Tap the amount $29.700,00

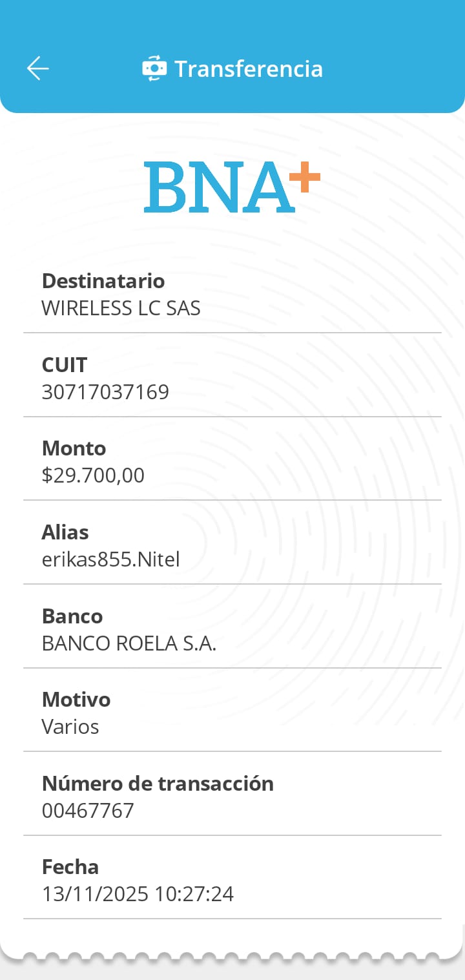[x=93, y=475]
